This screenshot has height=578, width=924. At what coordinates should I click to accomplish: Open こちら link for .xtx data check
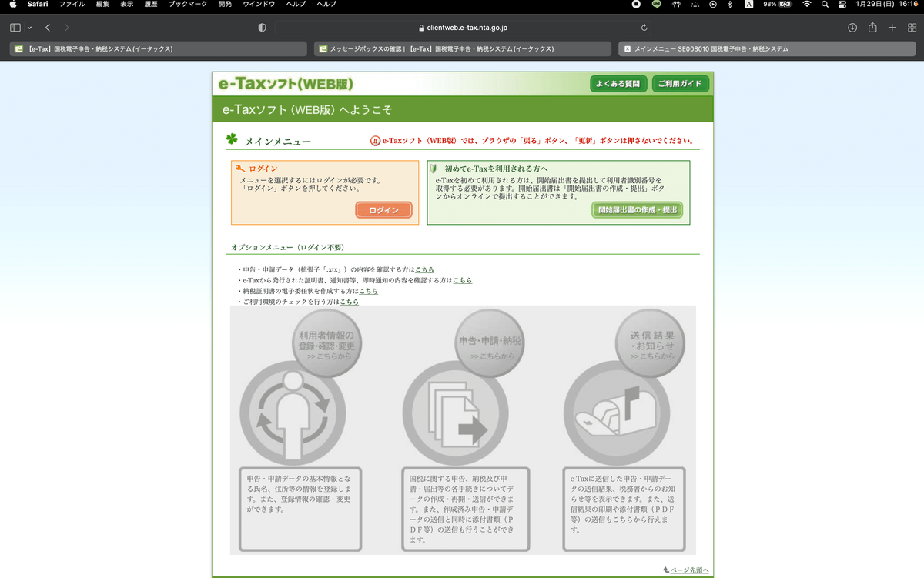[x=424, y=270]
